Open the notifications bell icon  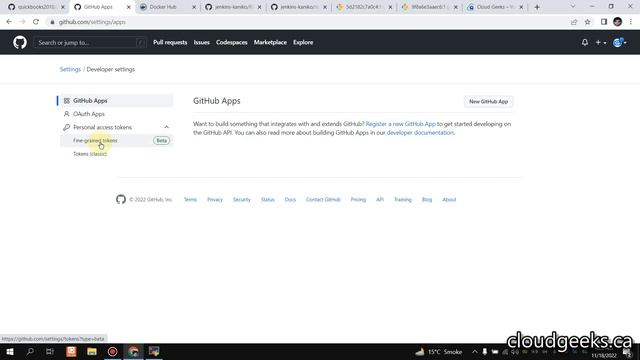pos(585,42)
